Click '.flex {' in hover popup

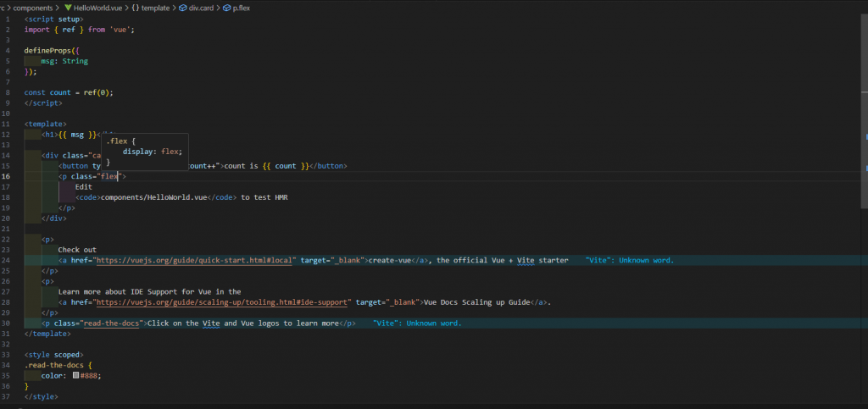pos(120,141)
